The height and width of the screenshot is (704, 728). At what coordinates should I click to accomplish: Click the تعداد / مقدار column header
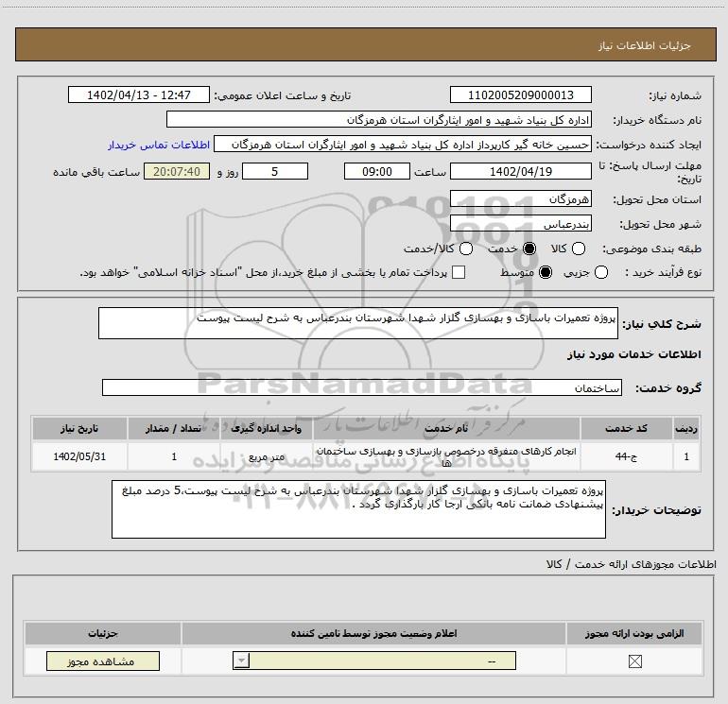pos(173,428)
